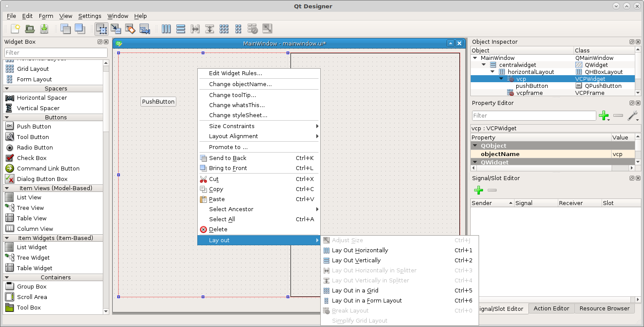The image size is (644, 327).
Task: Click the remove property minus icon
Action: pyautogui.click(x=618, y=116)
